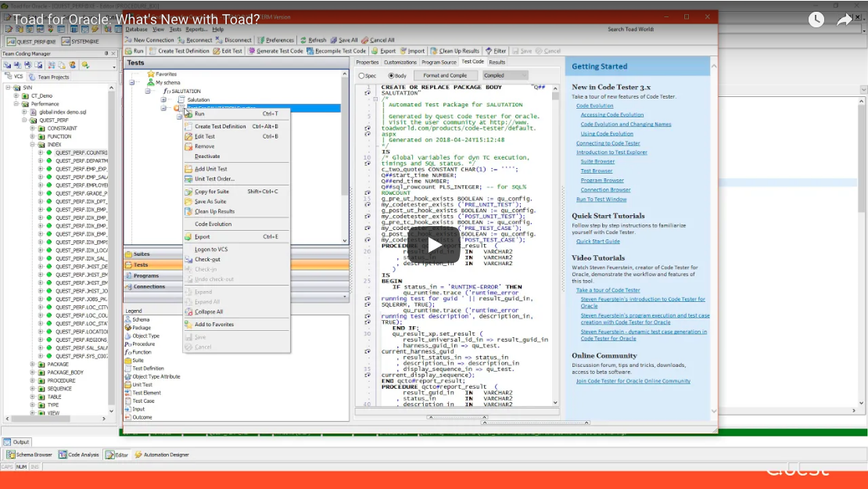Open the Preferences dialog icon
Image resolution: width=868 pixels, height=489 pixels.
coord(260,38)
